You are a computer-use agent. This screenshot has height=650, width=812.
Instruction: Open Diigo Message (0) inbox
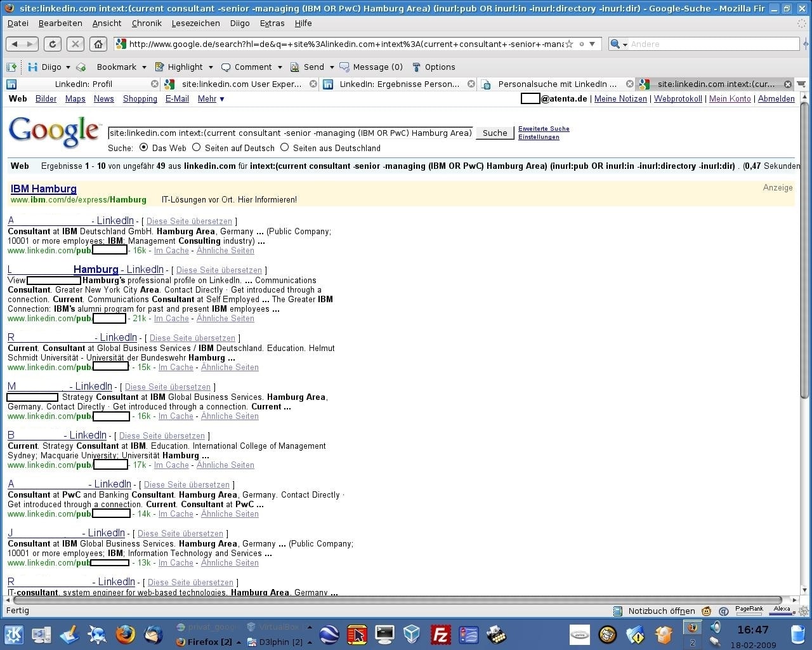pyautogui.click(x=371, y=67)
